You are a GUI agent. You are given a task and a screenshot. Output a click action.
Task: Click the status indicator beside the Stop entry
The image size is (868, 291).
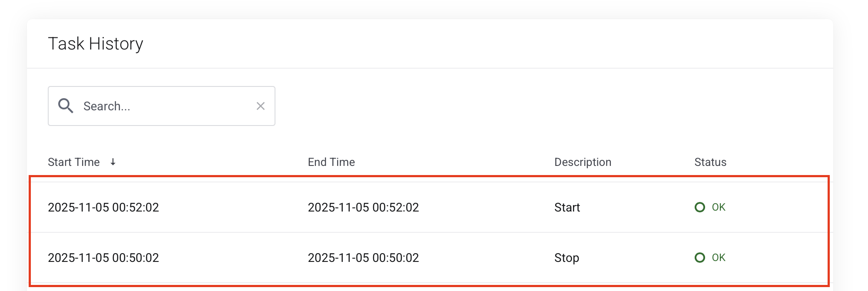[700, 258]
